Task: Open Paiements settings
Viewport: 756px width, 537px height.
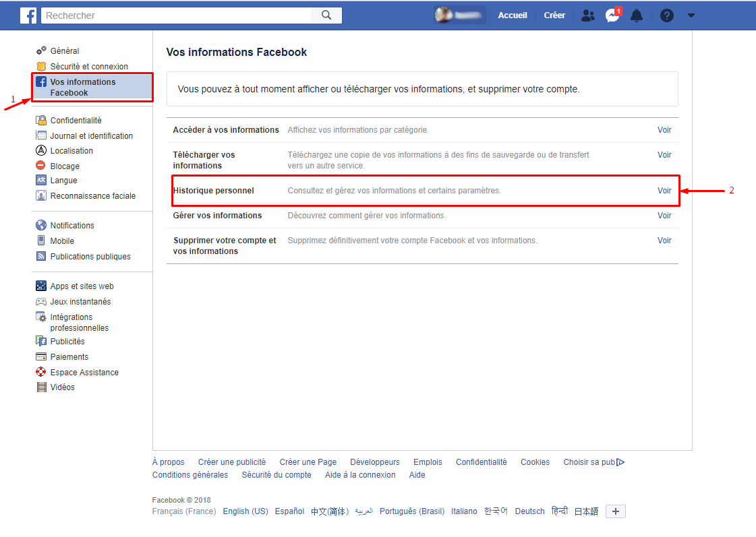Action: click(x=69, y=357)
